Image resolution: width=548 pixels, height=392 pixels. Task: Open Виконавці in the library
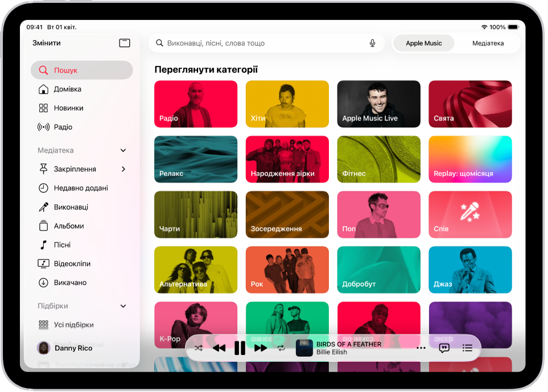coord(82,207)
